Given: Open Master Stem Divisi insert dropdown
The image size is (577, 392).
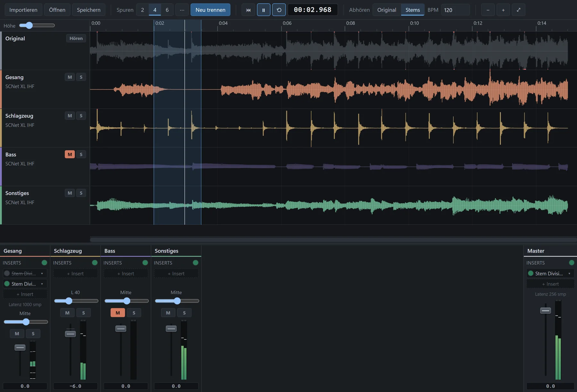Looking at the screenshot, I should point(569,274).
